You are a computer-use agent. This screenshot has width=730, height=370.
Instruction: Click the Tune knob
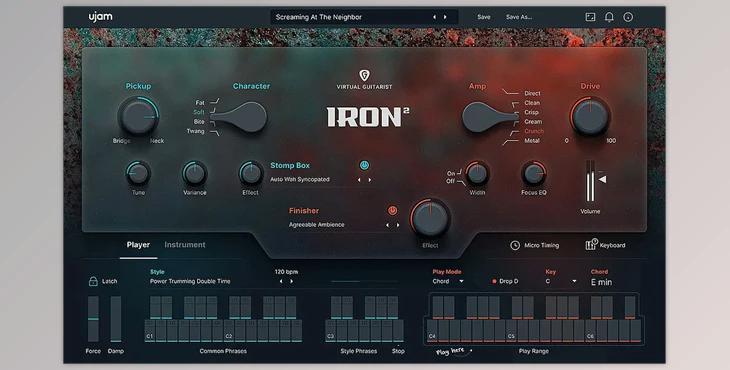tap(138, 173)
